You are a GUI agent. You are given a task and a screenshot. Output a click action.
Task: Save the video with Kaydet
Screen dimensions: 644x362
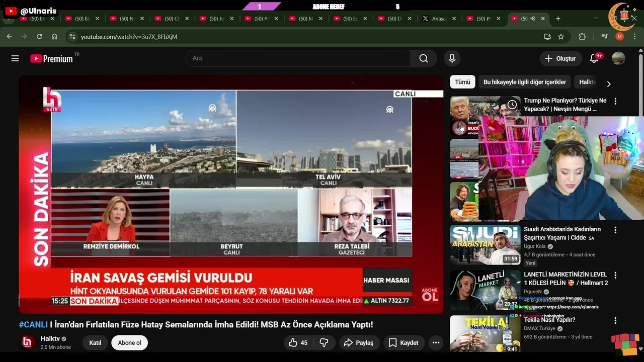pyautogui.click(x=404, y=343)
